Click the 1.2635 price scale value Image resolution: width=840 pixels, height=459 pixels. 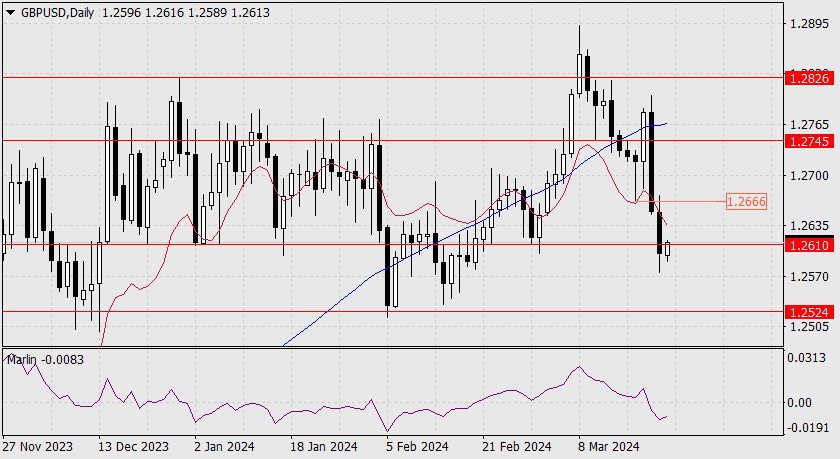(x=809, y=225)
